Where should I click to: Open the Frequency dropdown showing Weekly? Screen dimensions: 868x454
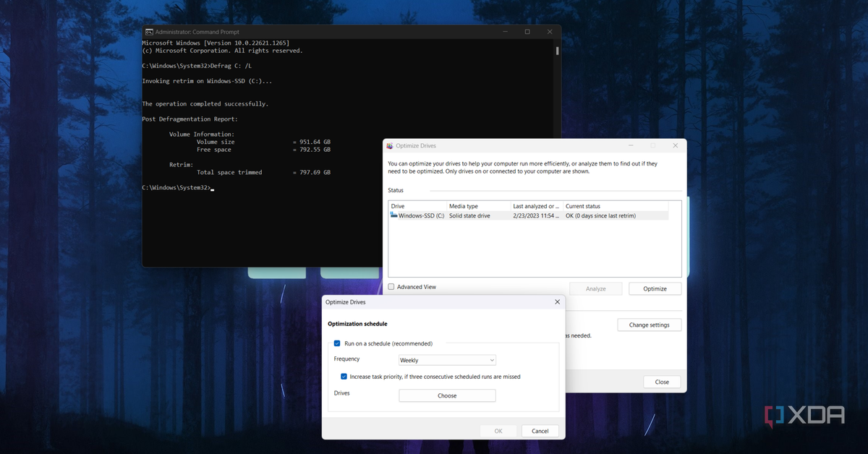[447, 360]
